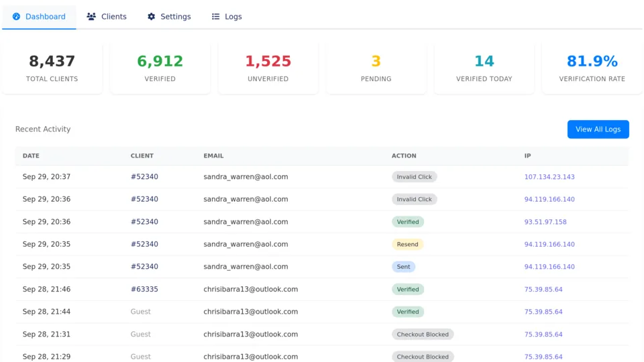Click the Verified Today 14 card

pos(484,68)
